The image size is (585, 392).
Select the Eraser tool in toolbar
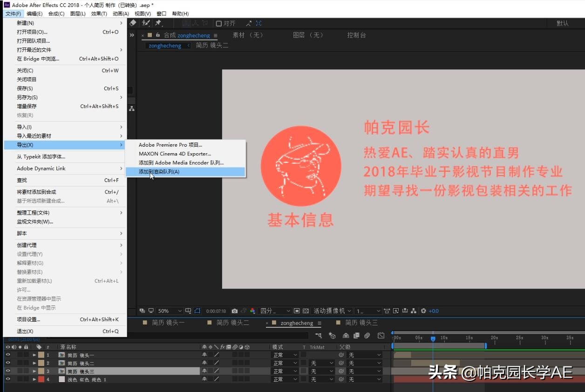coord(133,23)
